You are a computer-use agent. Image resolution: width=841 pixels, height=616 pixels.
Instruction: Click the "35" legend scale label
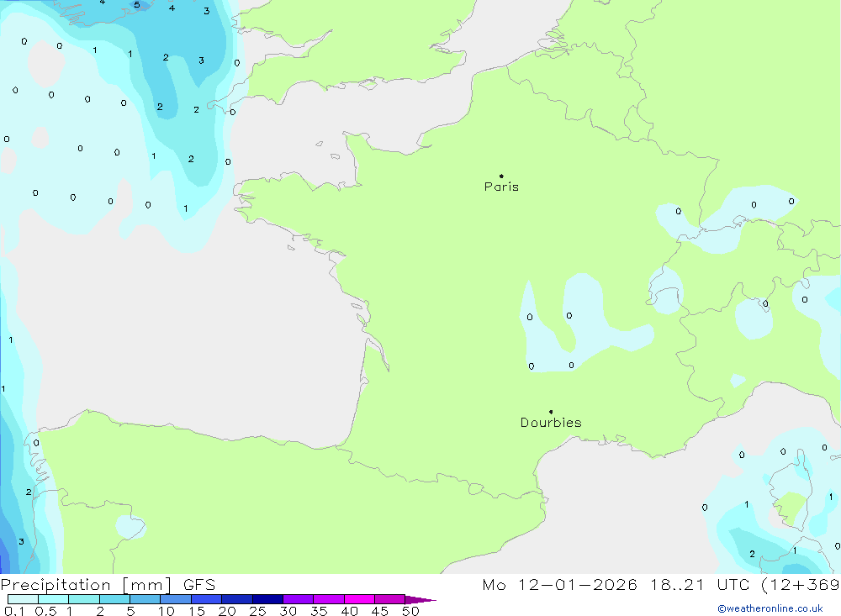tap(319, 611)
